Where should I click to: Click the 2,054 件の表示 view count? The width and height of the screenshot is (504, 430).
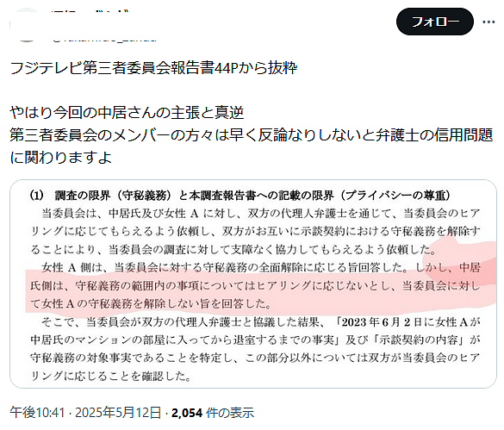pos(213,412)
